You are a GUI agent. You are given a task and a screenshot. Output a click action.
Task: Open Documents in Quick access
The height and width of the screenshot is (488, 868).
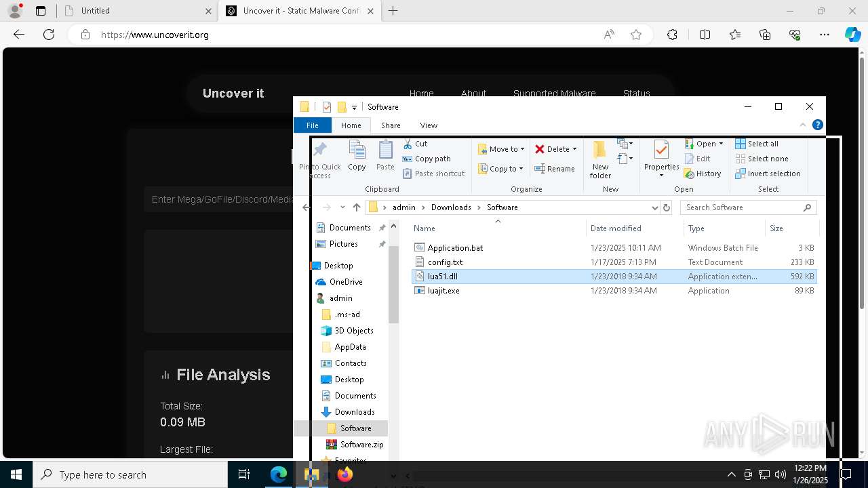click(x=350, y=228)
